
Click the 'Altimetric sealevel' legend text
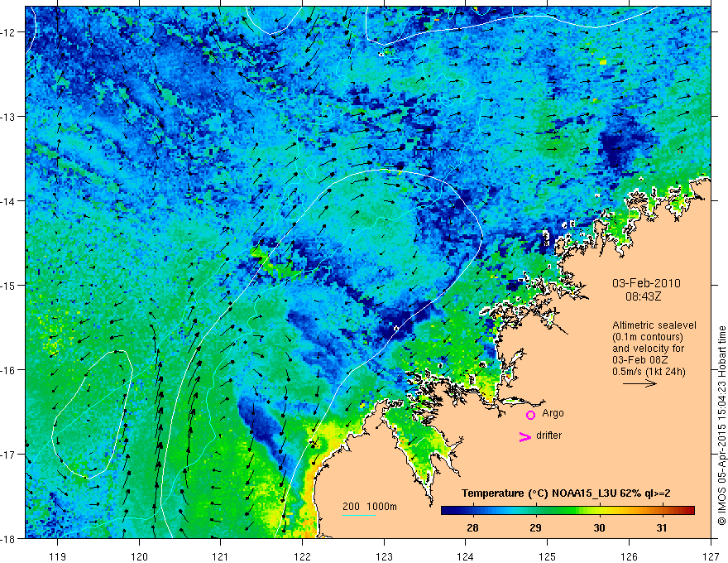[654, 325]
